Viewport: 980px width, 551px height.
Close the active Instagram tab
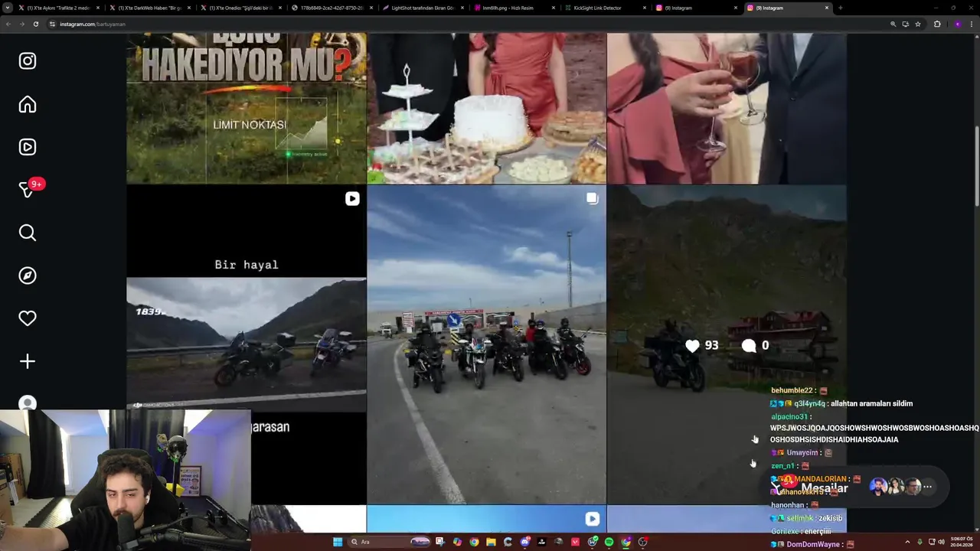[827, 8]
